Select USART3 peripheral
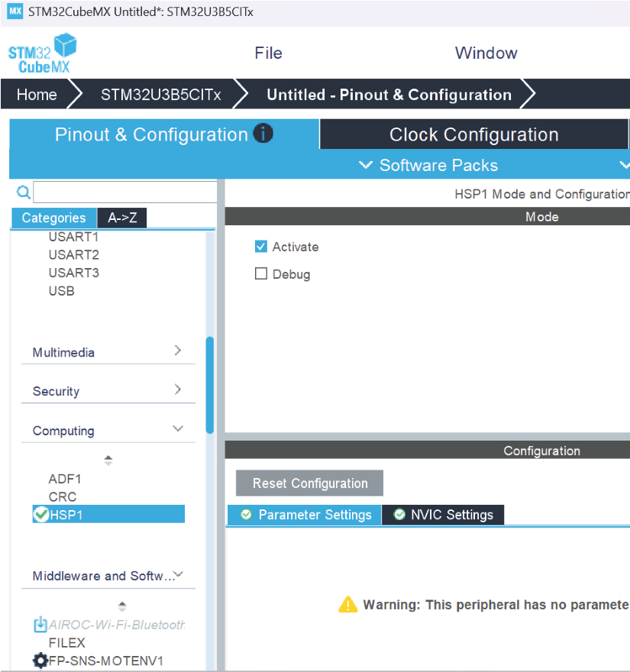 [x=74, y=273]
